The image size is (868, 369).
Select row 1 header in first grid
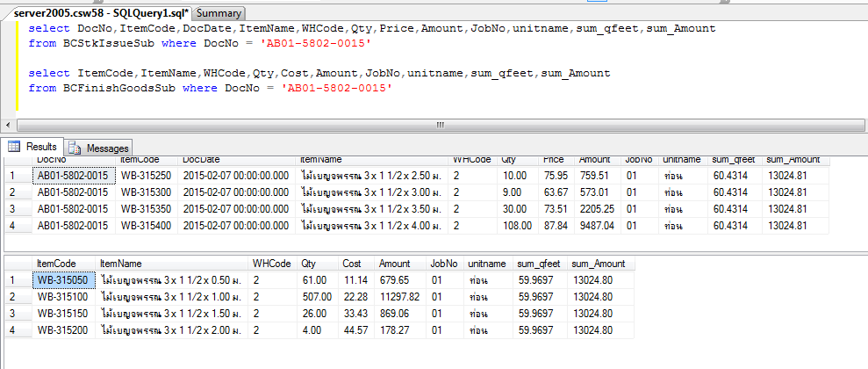click(18, 176)
